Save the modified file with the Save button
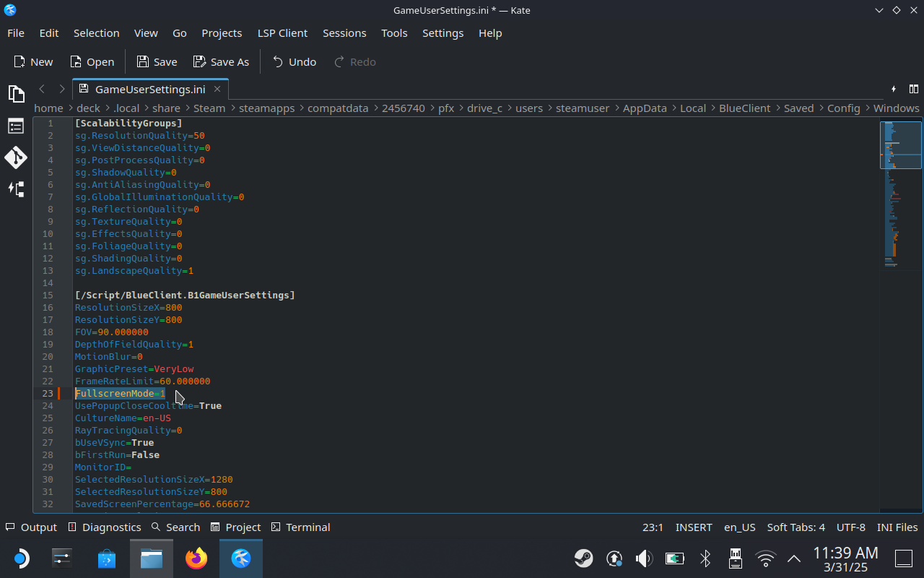This screenshot has width=924, height=578. tap(157, 61)
